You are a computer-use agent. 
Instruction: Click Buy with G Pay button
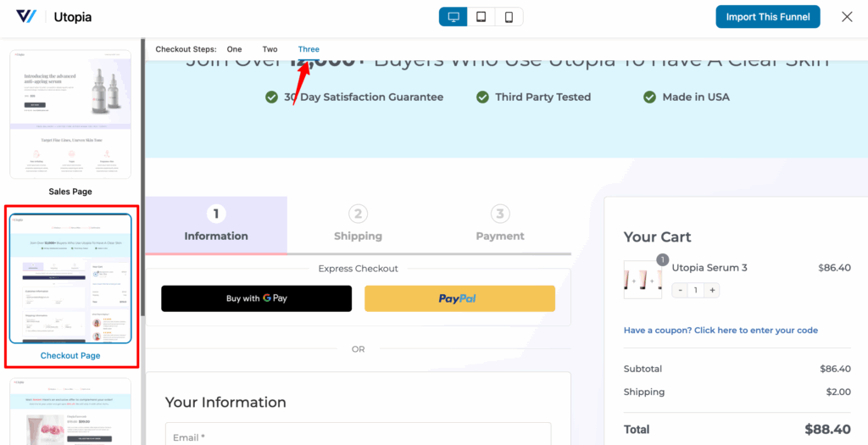click(x=256, y=298)
